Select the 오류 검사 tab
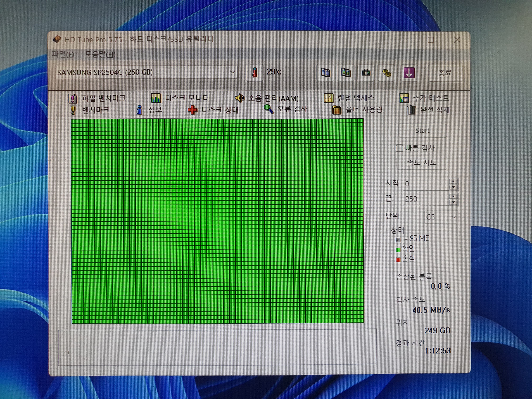This screenshot has height=399, width=532. pos(286,109)
